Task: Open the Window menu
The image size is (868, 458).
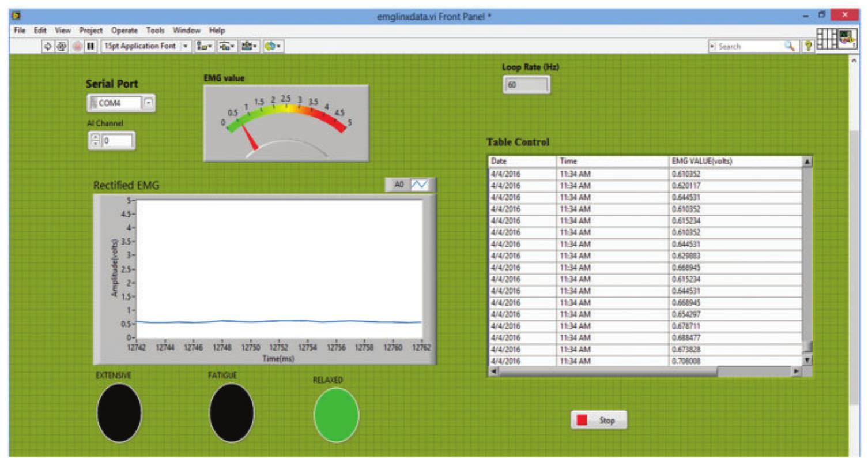Action: (x=187, y=31)
